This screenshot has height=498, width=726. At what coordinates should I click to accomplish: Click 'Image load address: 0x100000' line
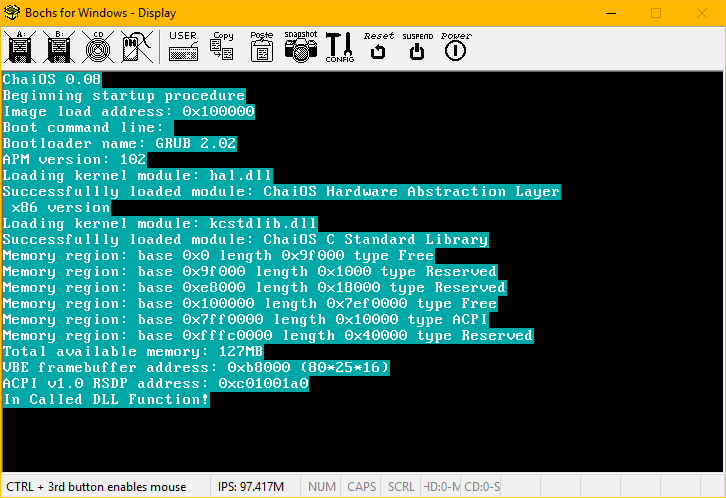129,112
